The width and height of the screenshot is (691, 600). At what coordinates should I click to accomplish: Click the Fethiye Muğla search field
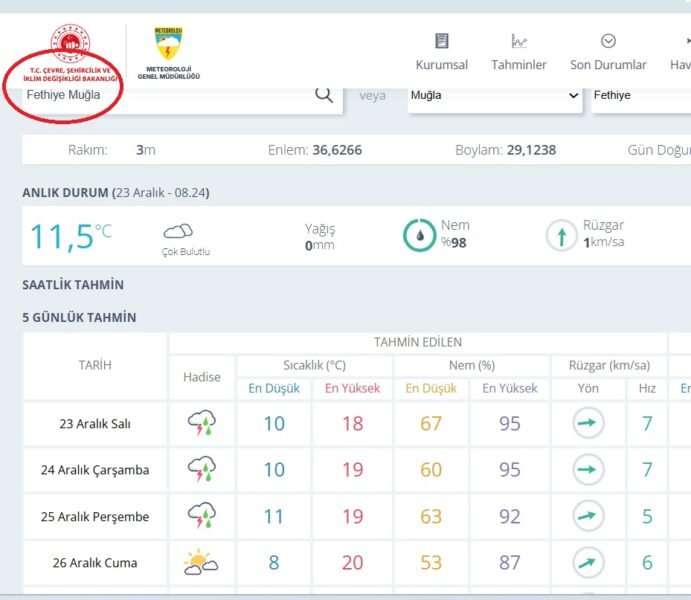pyautogui.click(x=160, y=96)
